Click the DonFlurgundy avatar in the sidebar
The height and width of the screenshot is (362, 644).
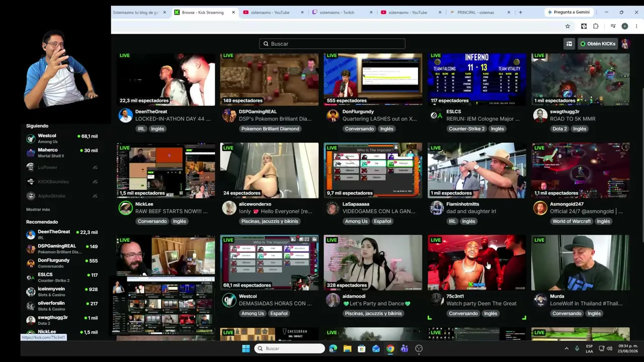[31, 263]
